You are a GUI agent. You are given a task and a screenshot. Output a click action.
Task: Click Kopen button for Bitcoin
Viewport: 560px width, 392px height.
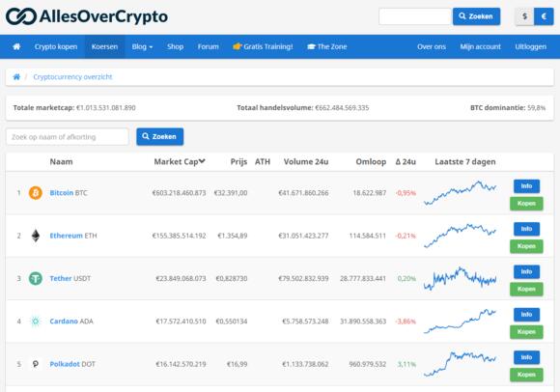click(526, 204)
